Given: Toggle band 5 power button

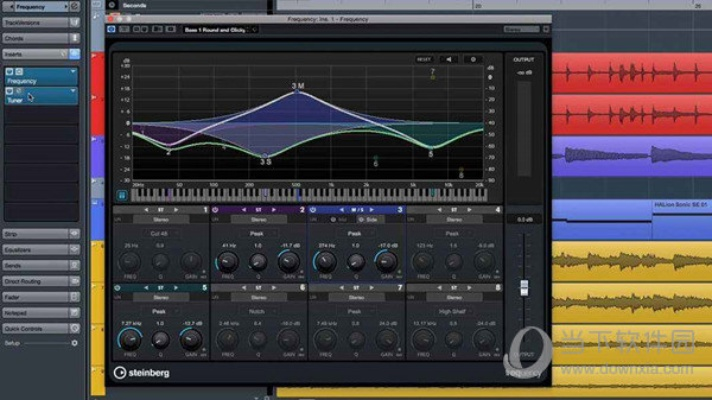Looking at the screenshot, I should [117, 288].
